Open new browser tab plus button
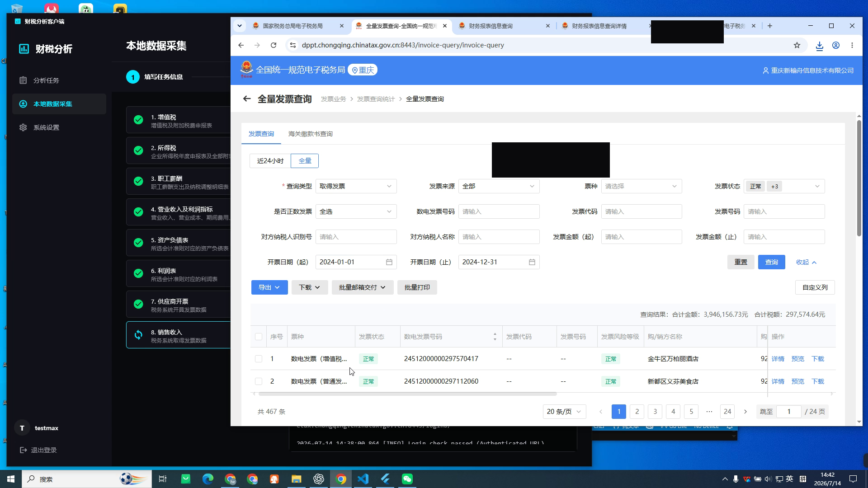 pos(770,26)
